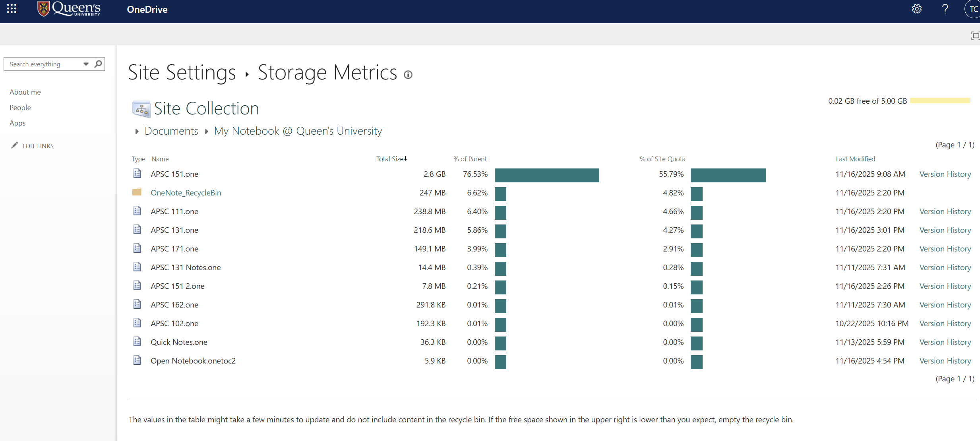Screen dimensions: 980x441
Task: Click the file icon for APSC 131.one
Action: pos(137,230)
